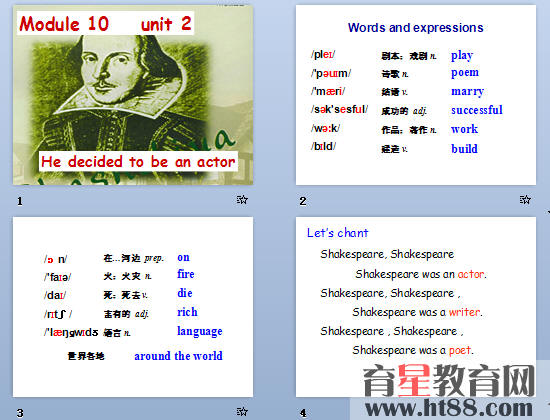Click the word 'language' on slide 3

(200, 331)
